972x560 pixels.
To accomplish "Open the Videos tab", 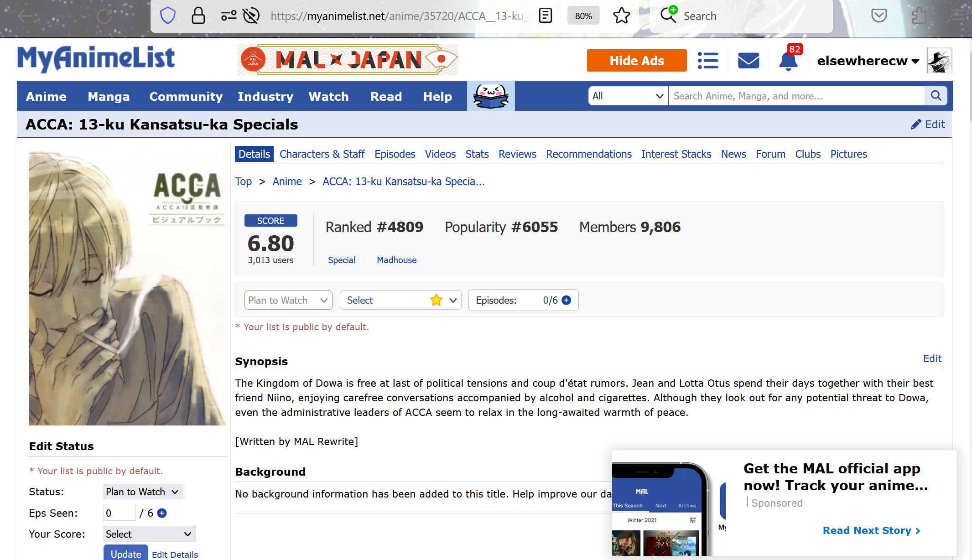I will pyautogui.click(x=440, y=154).
